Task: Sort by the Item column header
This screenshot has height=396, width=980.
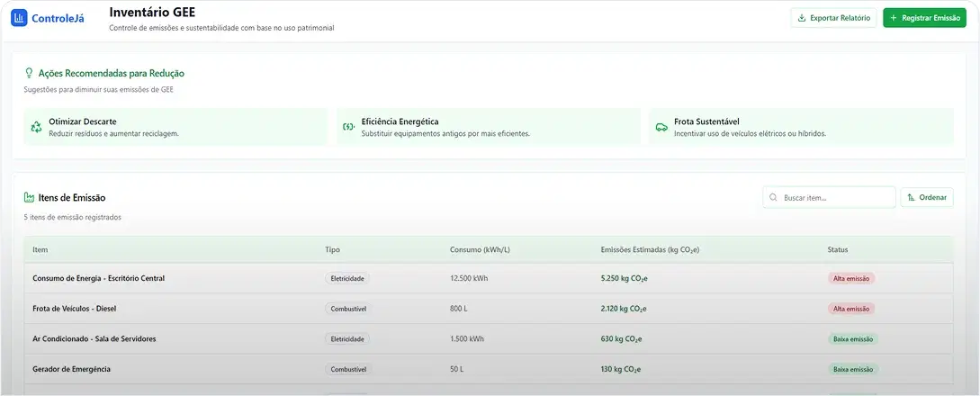Action: coord(40,249)
